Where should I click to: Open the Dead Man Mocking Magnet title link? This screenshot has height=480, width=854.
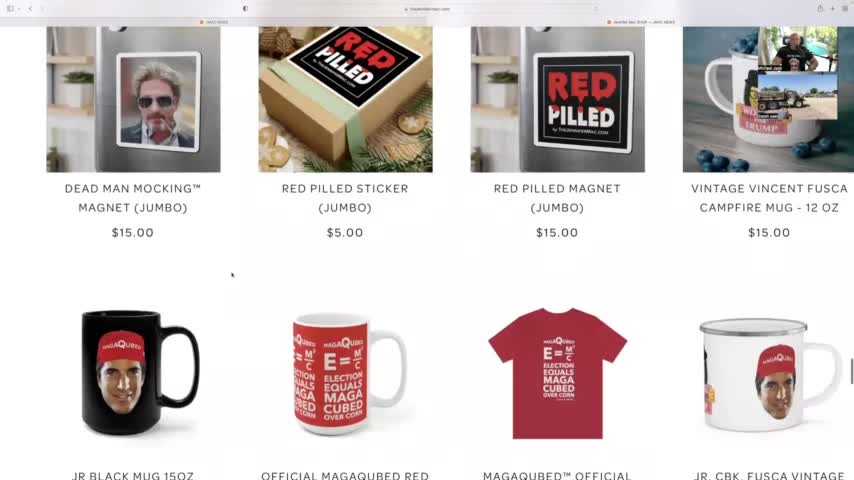coord(133,198)
